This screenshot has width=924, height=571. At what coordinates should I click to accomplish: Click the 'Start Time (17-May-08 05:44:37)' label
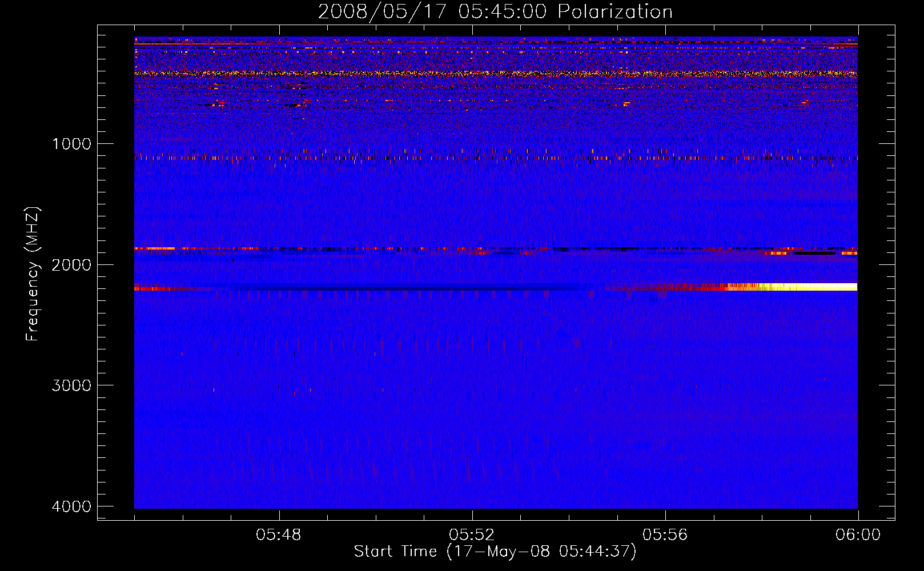pos(495,552)
